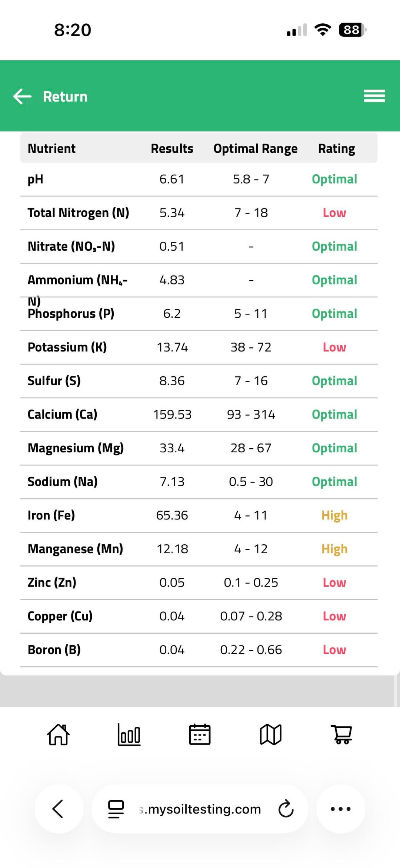The width and height of the screenshot is (400, 868).
Task: Open the calendar icon
Action: pos(200,735)
